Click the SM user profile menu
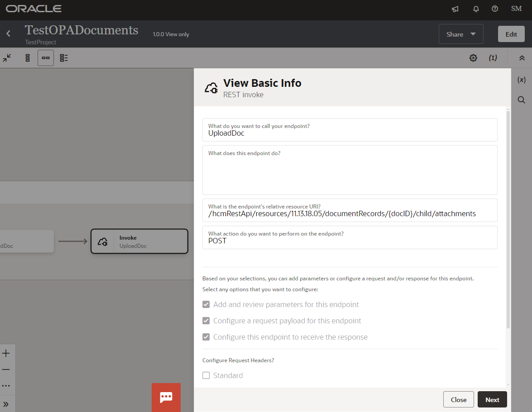Viewport: 532px width, 412px height. [x=516, y=9]
